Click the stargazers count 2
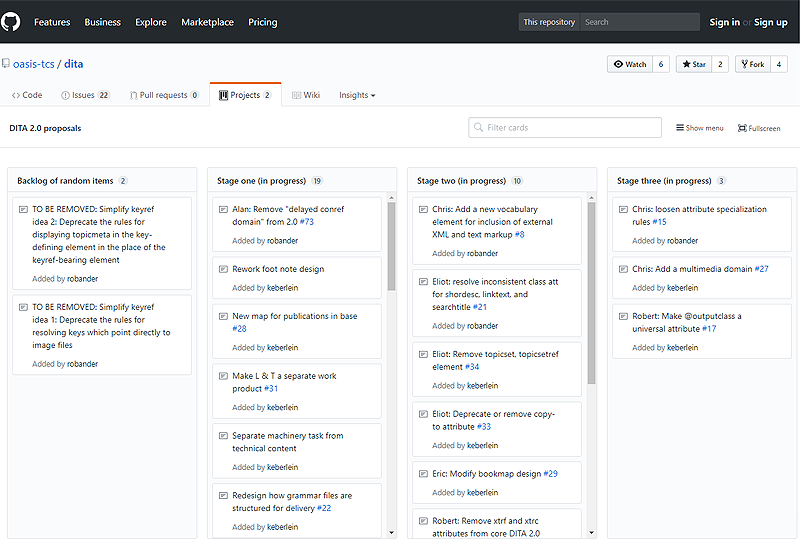 [720, 64]
